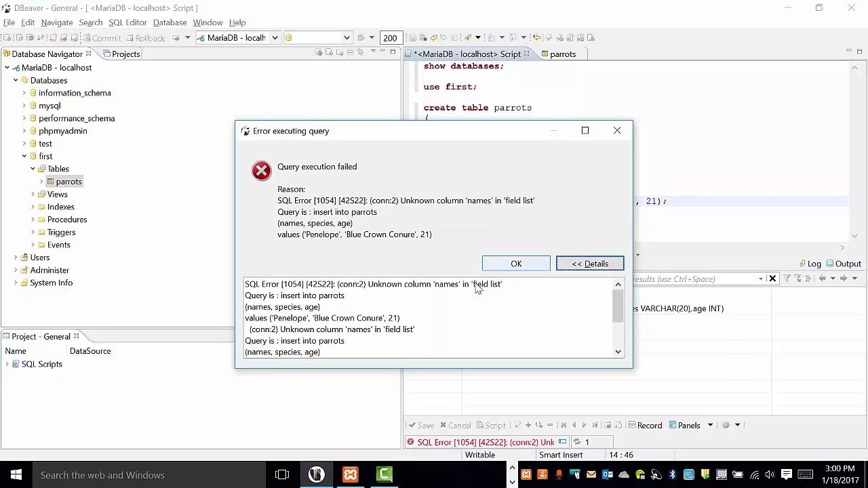Open the Database menu
The image size is (868, 488).
click(x=170, y=22)
